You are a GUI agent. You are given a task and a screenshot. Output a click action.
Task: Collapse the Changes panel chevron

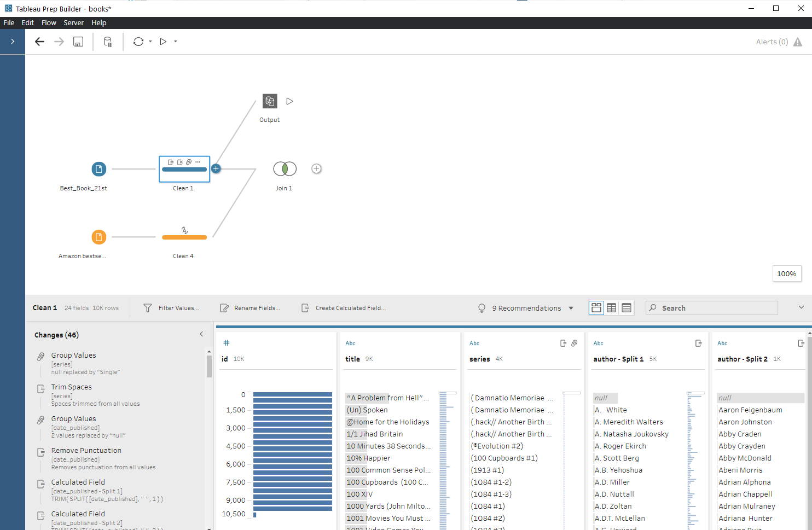(201, 334)
